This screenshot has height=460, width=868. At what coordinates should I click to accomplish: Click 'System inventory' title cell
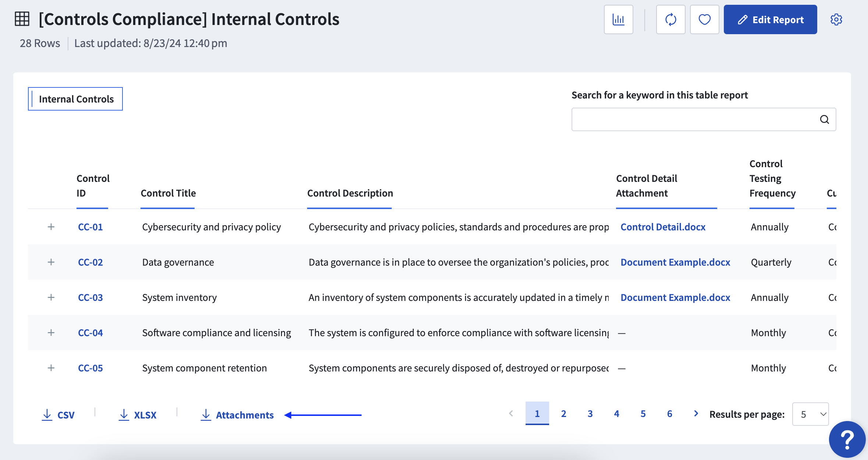(x=179, y=298)
